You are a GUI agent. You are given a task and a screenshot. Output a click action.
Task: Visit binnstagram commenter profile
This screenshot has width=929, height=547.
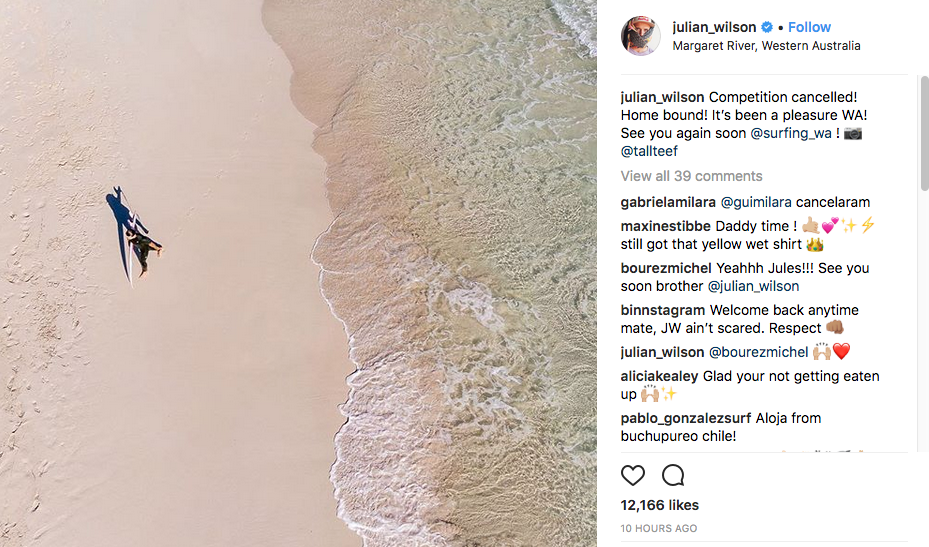pos(663,311)
